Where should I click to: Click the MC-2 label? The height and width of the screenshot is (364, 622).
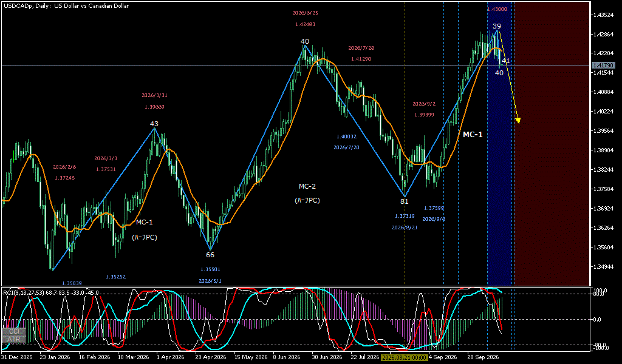pos(307,186)
